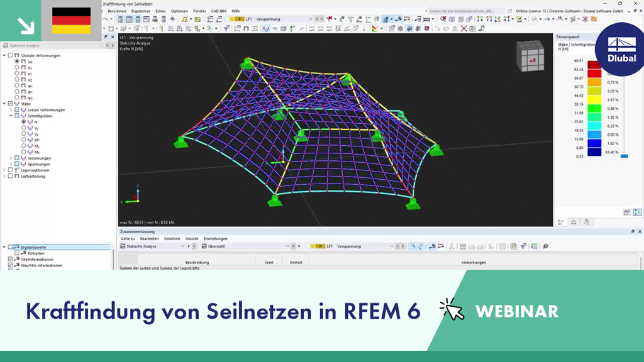Screen dimensions: 644x362
Task: Click the camera screenshot icon in second toolbar
Action: pyautogui.click(x=472, y=28)
